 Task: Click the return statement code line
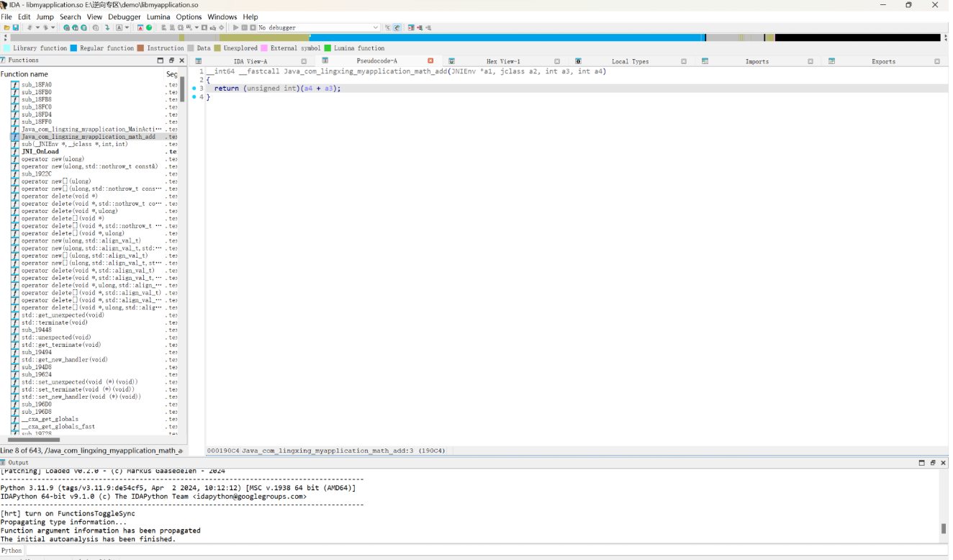click(x=277, y=89)
